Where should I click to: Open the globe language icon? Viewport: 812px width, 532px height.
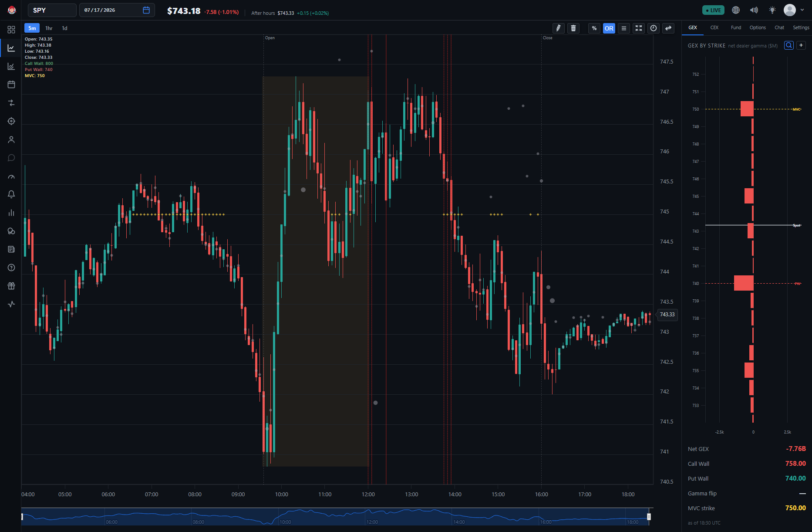coord(736,10)
